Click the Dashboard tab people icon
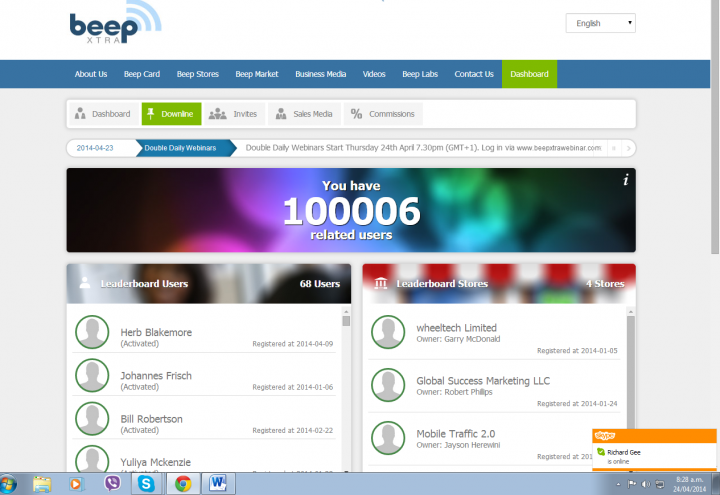This screenshot has width=720, height=495. 80,113
